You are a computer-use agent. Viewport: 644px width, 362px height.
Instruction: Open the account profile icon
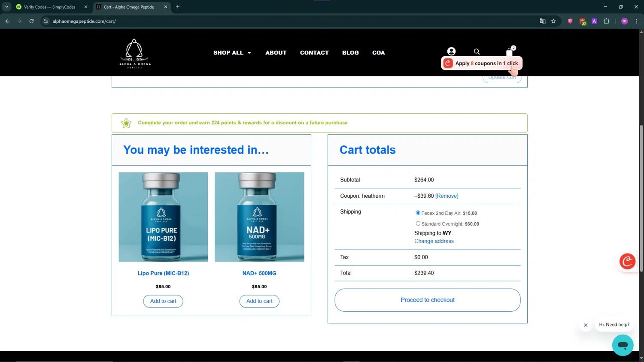coord(451,51)
